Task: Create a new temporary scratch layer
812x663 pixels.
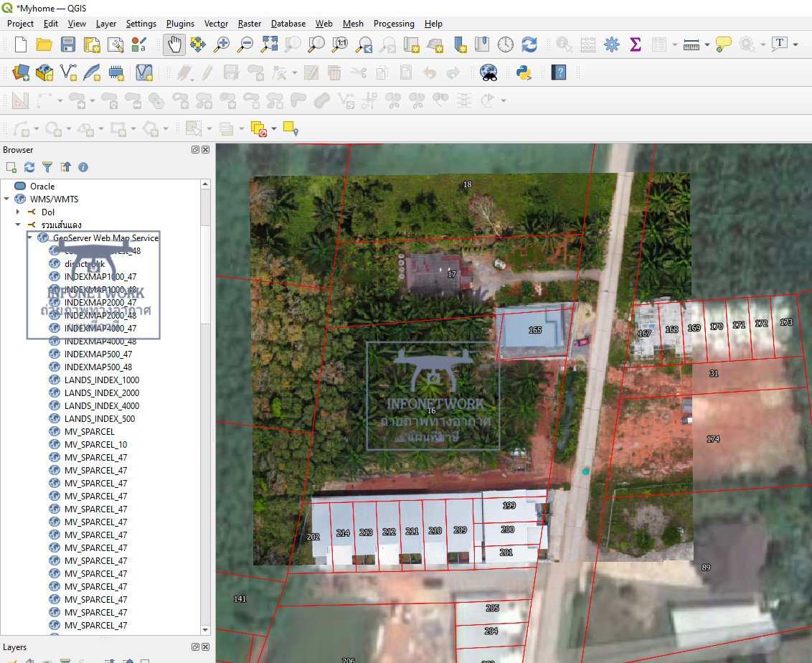Action: click(x=116, y=72)
